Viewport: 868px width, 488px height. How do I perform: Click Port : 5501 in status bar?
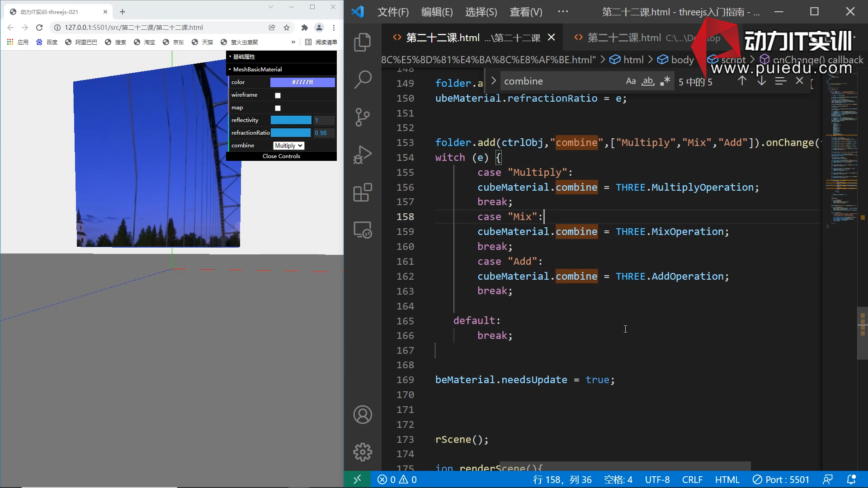coord(781,479)
